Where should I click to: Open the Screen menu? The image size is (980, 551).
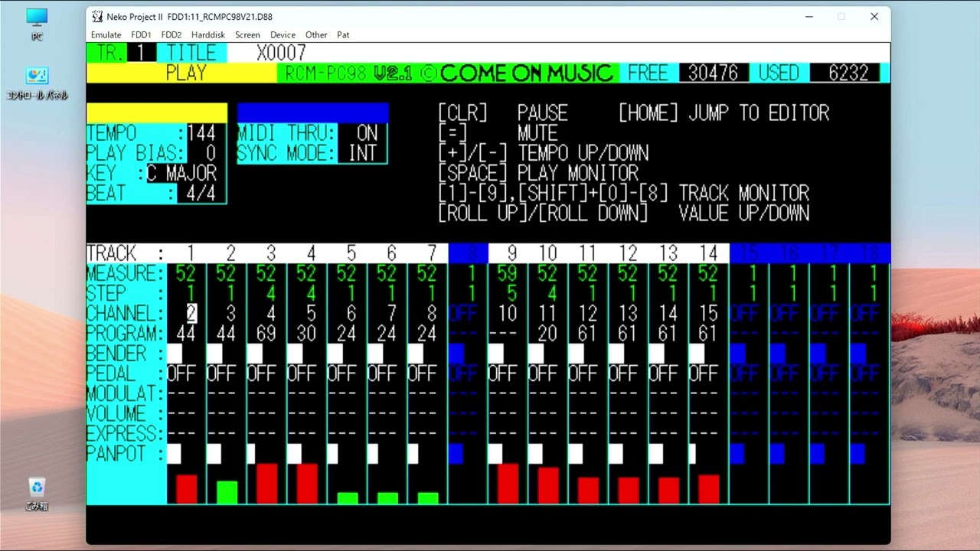247,34
